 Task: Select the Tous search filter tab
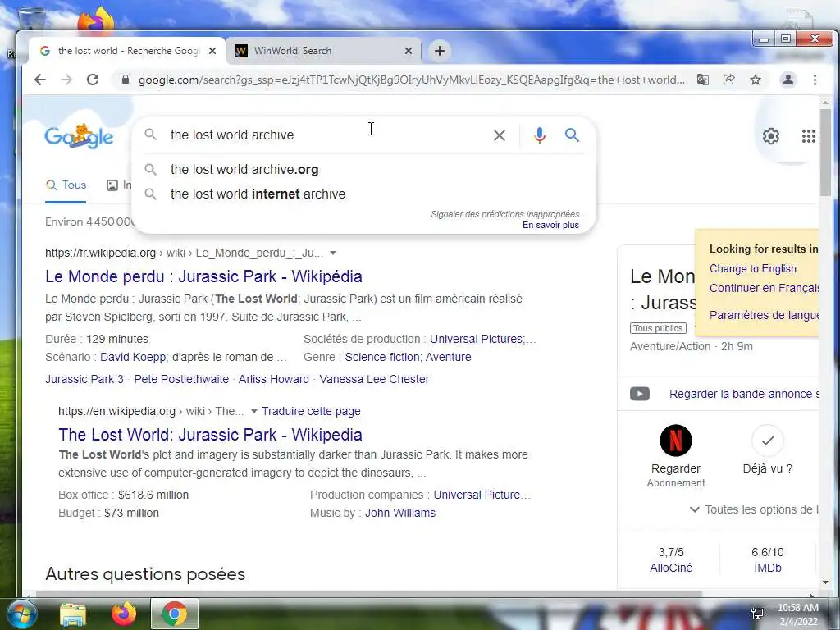(66, 185)
